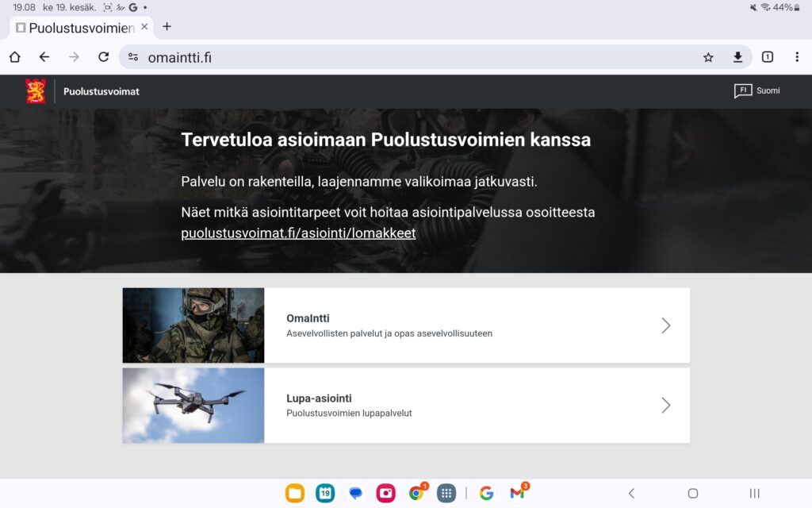The width and height of the screenshot is (812, 508).
Task: Click the Puolustusvoimat lion emblem logo
Action: pos(36,91)
